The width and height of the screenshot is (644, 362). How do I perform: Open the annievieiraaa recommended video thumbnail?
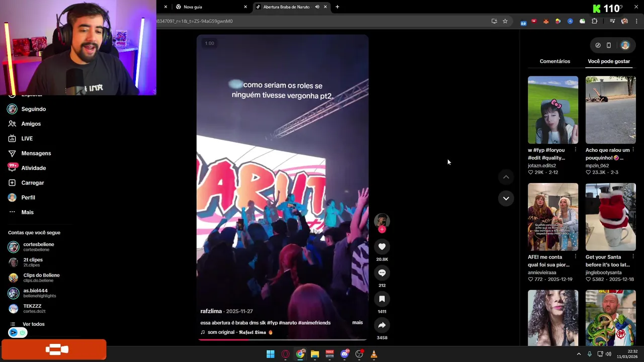pos(553,217)
